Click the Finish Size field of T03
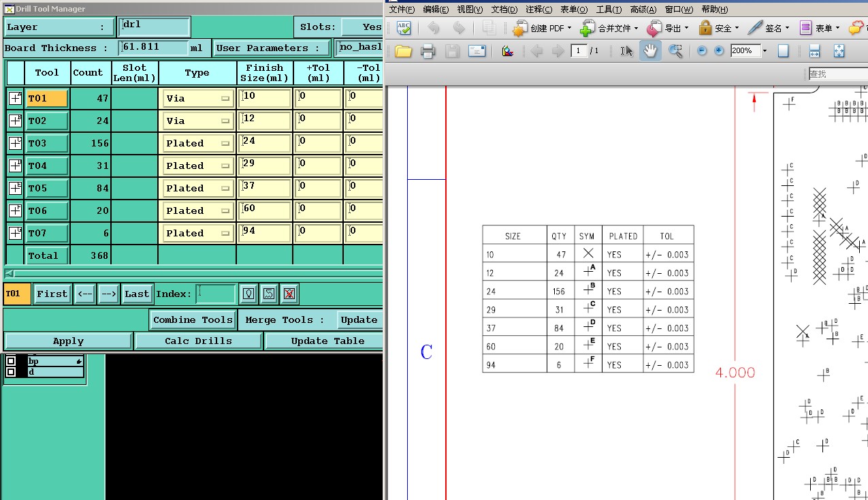This screenshot has height=500, width=868. [x=265, y=143]
